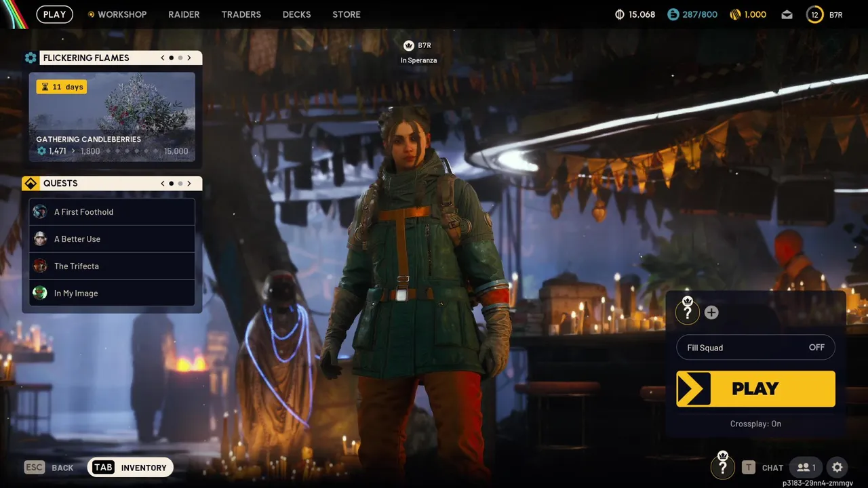Toggle the Fill Squad option
Viewport: 868px width, 488px height.
click(x=755, y=348)
